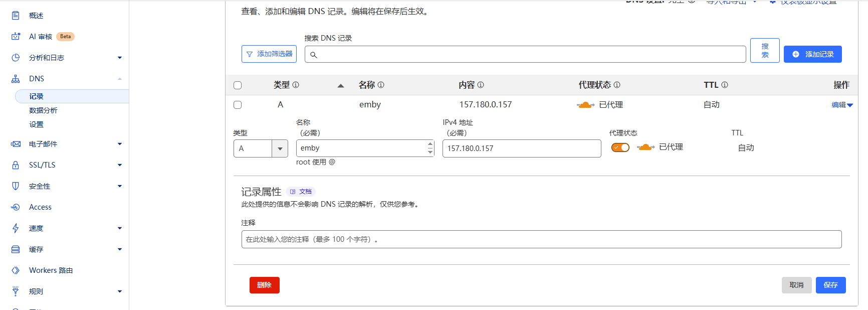Viewport: 868px width, 310px height.
Task: Click the info icon beside TTL header
Action: click(x=725, y=85)
